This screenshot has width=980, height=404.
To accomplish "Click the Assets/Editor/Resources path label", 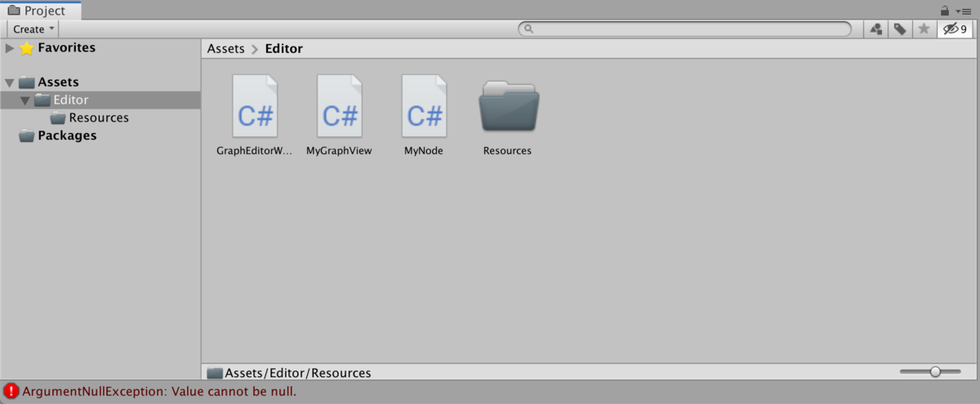I will tap(298, 373).
